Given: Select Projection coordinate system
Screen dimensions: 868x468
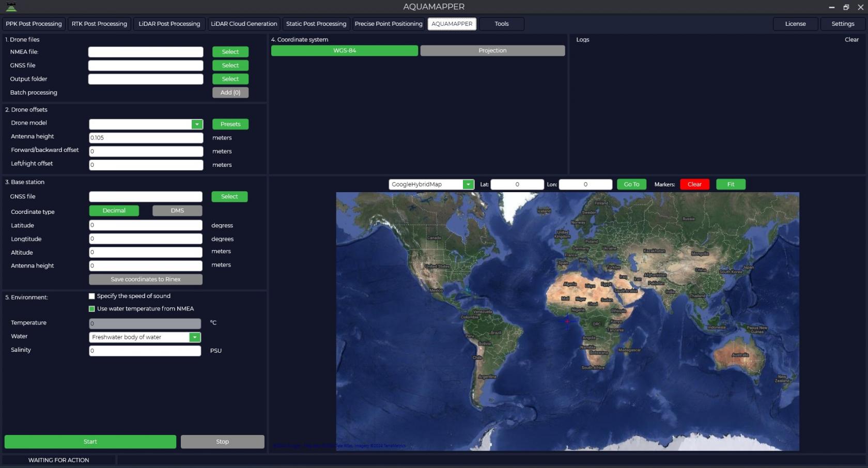Looking at the screenshot, I should point(492,51).
